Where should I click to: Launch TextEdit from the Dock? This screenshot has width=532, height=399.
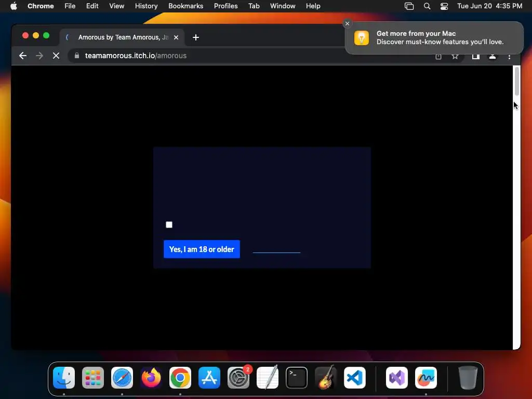click(268, 378)
